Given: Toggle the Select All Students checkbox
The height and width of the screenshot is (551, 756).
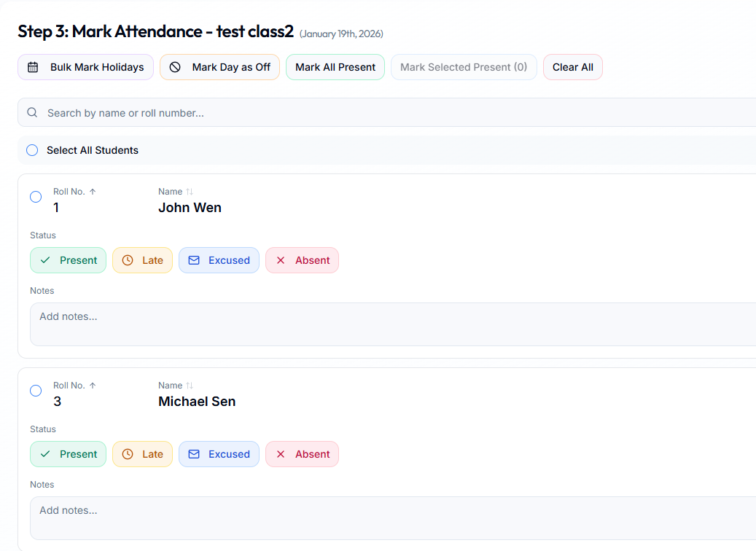Looking at the screenshot, I should (x=32, y=150).
